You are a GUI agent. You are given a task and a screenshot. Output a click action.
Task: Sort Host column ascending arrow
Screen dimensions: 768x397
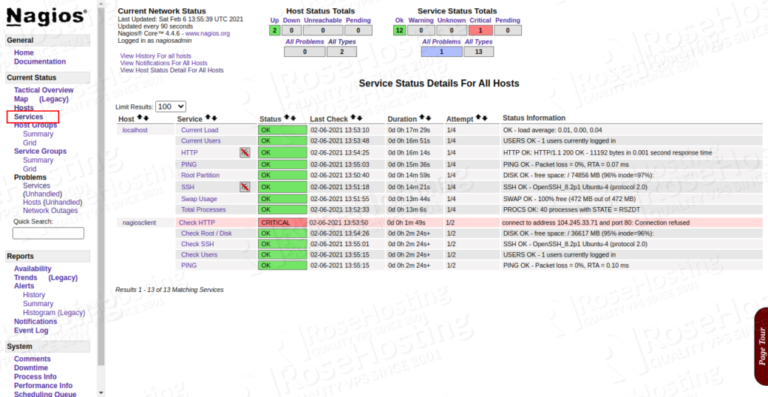pyautogui.click(x=140, y=118)
